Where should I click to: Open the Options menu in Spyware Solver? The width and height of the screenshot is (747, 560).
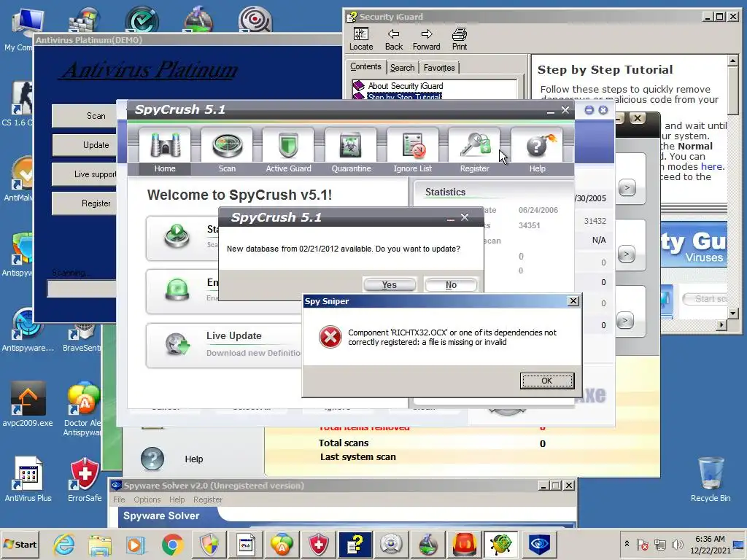click(147, 499)
